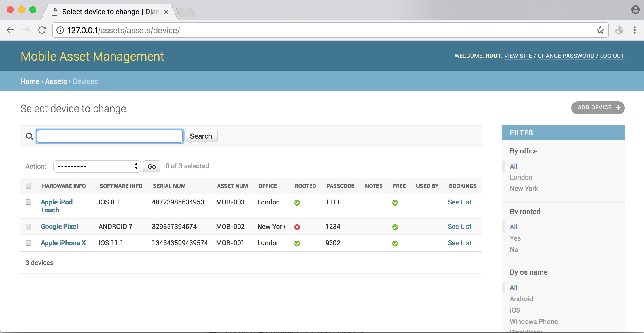
Task: Toggle the select-all header checkbox
Action: pyautogui.click(x=28, y=186)
